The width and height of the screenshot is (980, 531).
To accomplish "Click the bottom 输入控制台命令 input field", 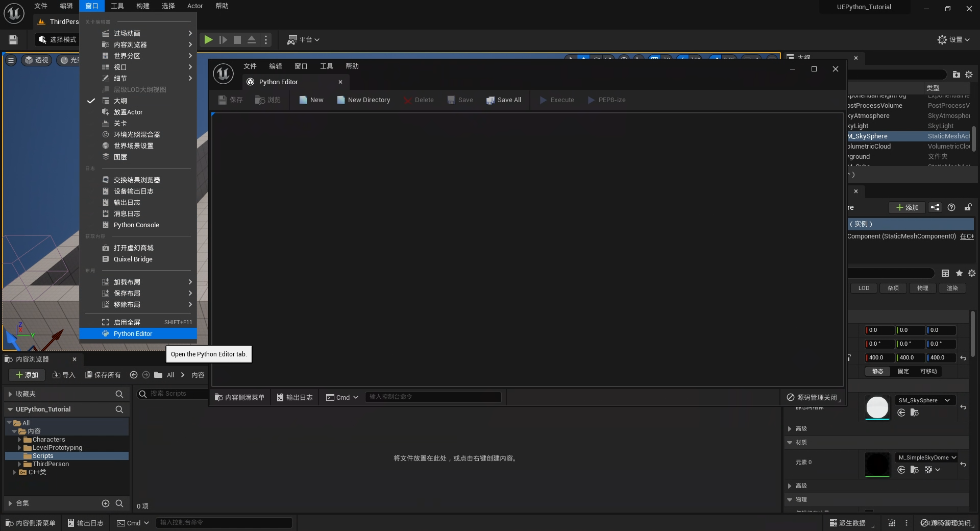I will pyautogui.click(x=224, y=523).
